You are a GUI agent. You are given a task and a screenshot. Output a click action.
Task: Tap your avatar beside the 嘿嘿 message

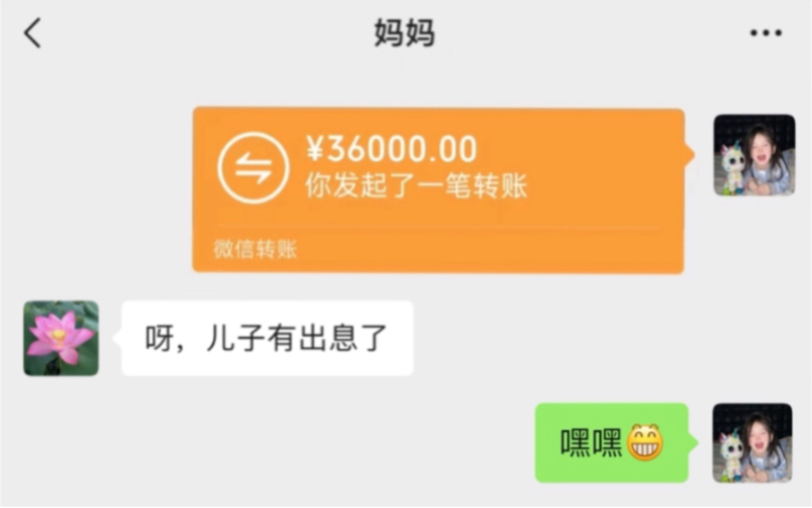coord(752,443)
